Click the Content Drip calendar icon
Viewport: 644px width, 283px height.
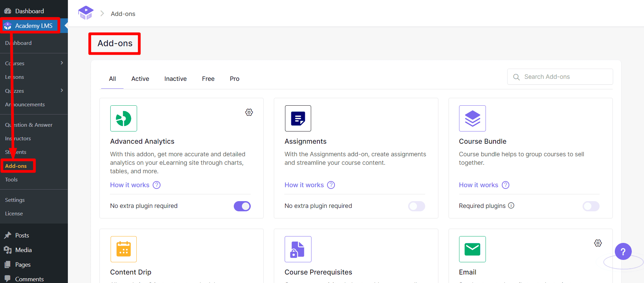124,249
